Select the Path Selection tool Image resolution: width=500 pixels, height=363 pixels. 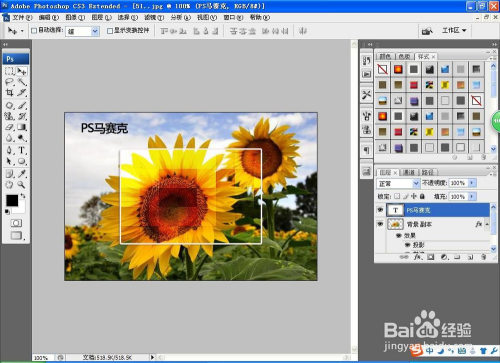tap(10, 161)
